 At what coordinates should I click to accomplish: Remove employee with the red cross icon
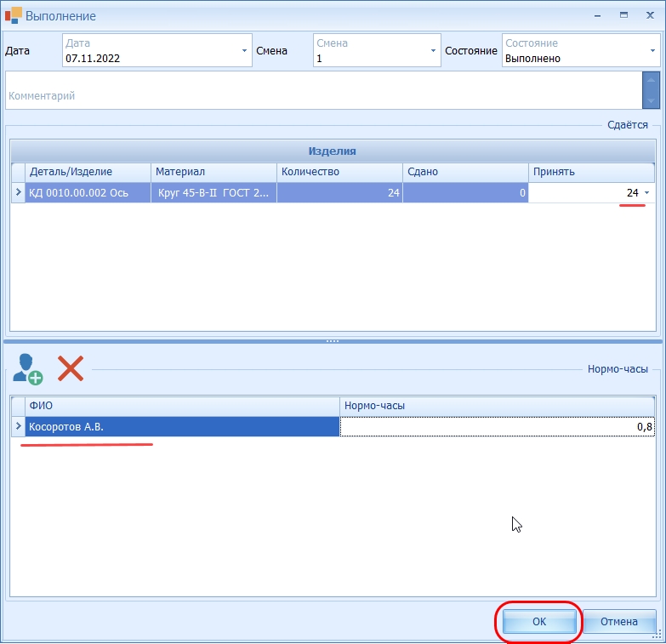coord(71,368)
